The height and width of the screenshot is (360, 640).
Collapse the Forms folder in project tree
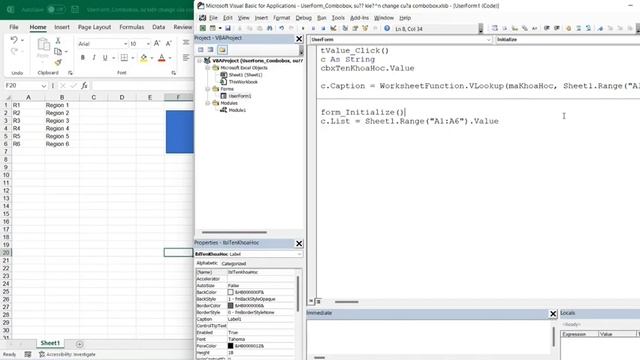[208, 89]
